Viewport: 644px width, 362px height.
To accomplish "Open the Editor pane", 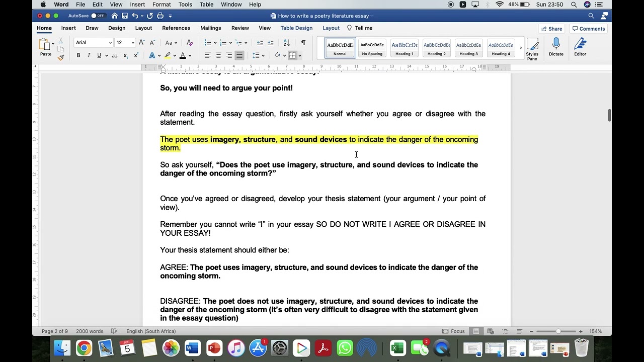I will pyautogui.click(x=580, y=47).
